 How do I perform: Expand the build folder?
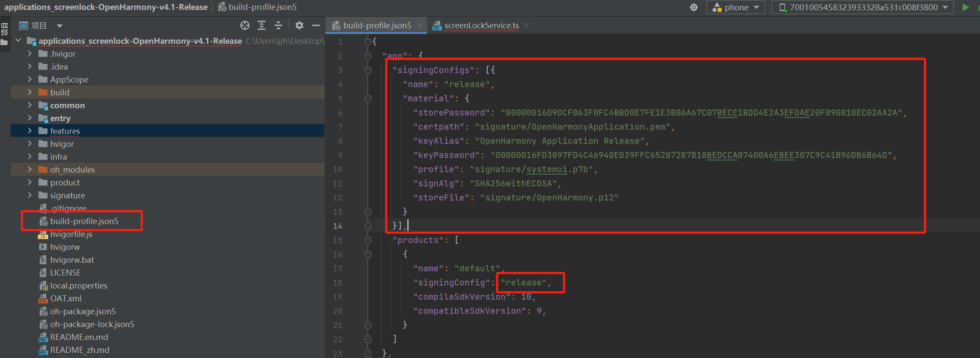click(x=30, y=92)
